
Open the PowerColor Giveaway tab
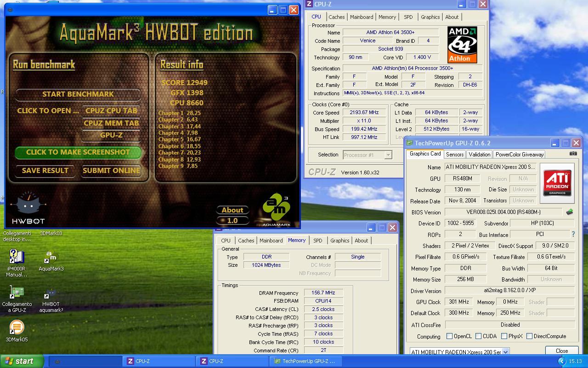click(519, 155)
